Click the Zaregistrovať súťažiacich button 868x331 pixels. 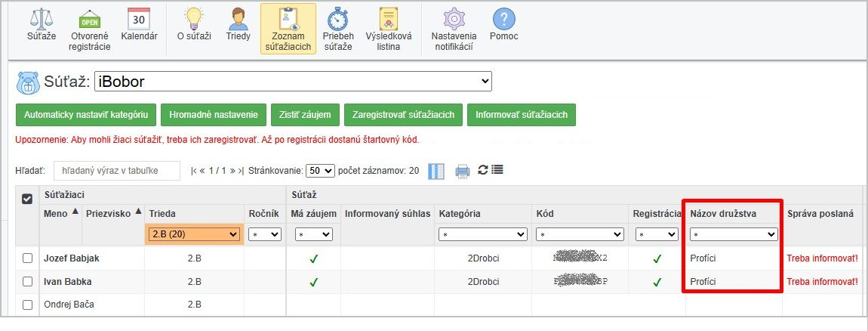pyautogui.click(x=402, y=115)
